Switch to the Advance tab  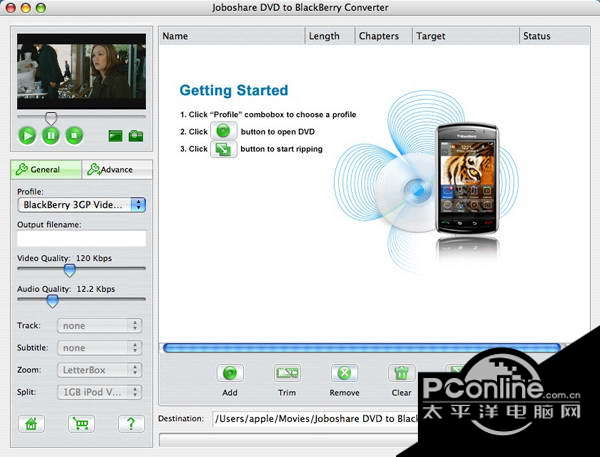coord(117,169)
